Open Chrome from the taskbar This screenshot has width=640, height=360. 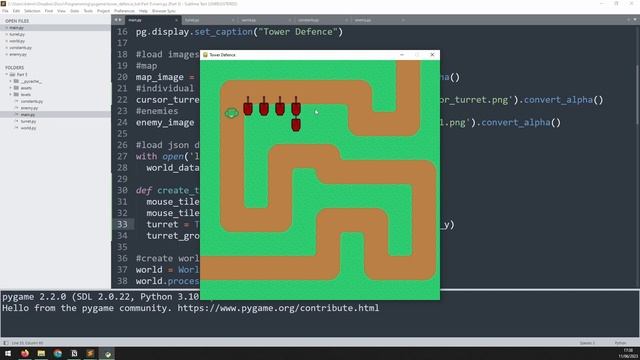pyautogui.click(x=58, y=353)
